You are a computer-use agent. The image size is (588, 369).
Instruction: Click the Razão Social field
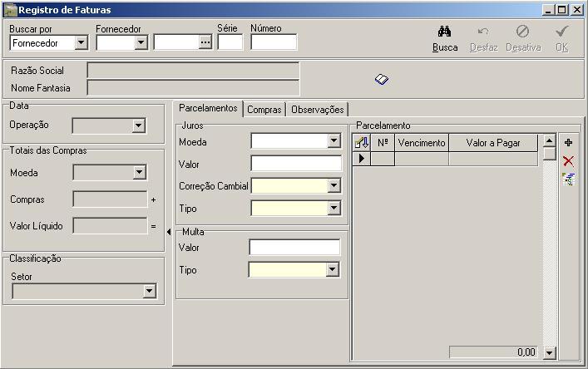click(x=193, y=71)
